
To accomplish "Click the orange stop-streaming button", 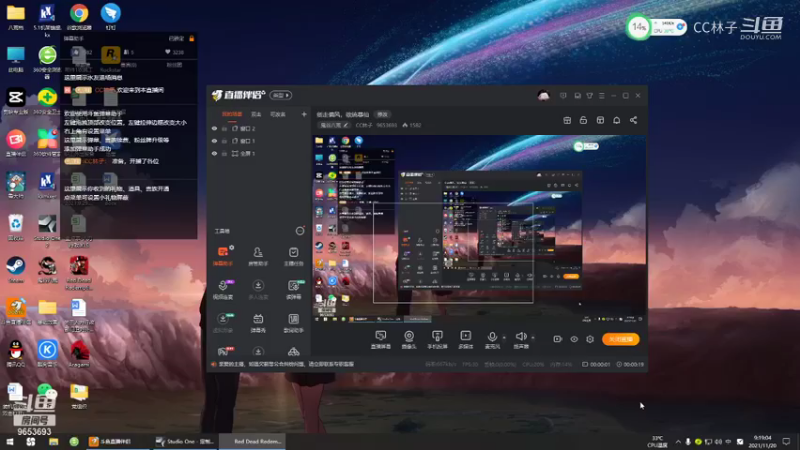I will tap(620, 339).
